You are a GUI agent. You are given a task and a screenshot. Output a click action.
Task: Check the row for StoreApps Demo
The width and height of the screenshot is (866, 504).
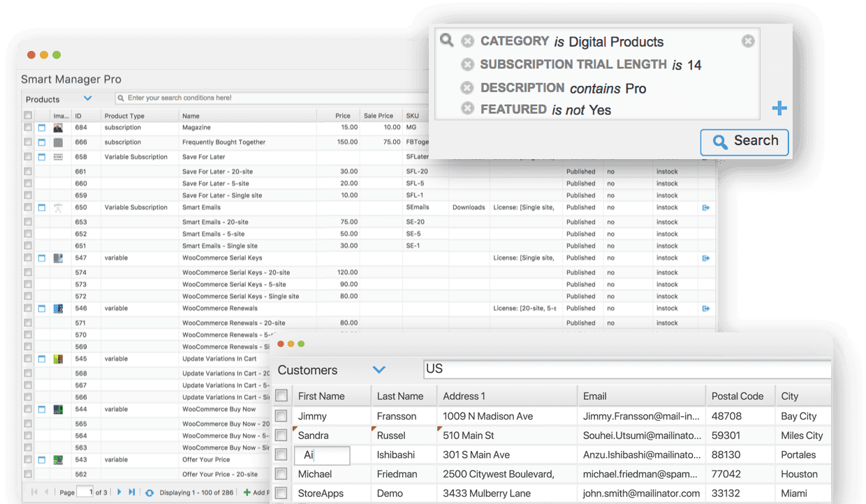281,492
